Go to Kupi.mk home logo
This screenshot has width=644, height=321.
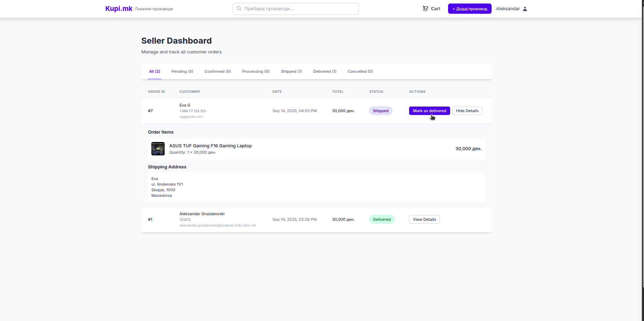click(x=119, y=9)
